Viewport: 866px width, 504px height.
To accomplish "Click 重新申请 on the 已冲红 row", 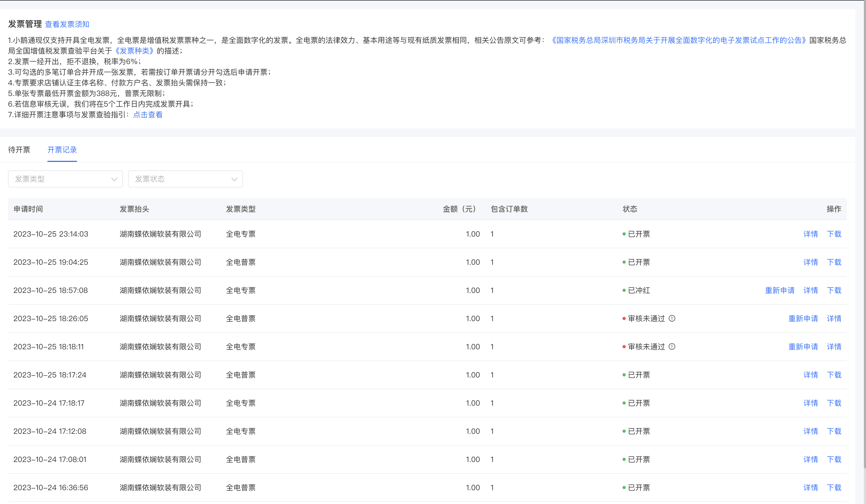I will 780,290.
